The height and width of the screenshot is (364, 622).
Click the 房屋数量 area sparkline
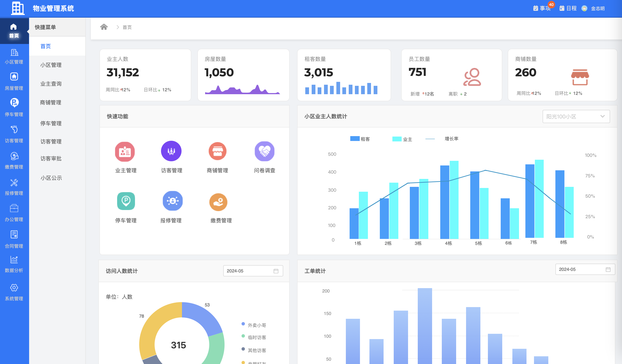tap(242, 89)
